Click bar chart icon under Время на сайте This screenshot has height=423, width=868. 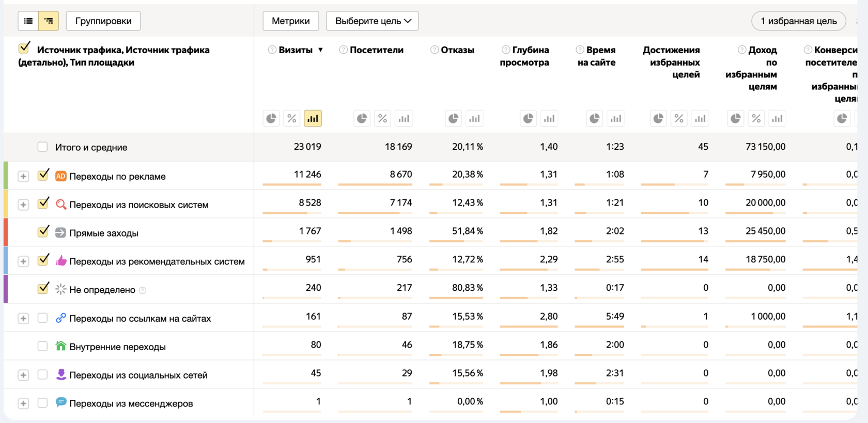615,119
